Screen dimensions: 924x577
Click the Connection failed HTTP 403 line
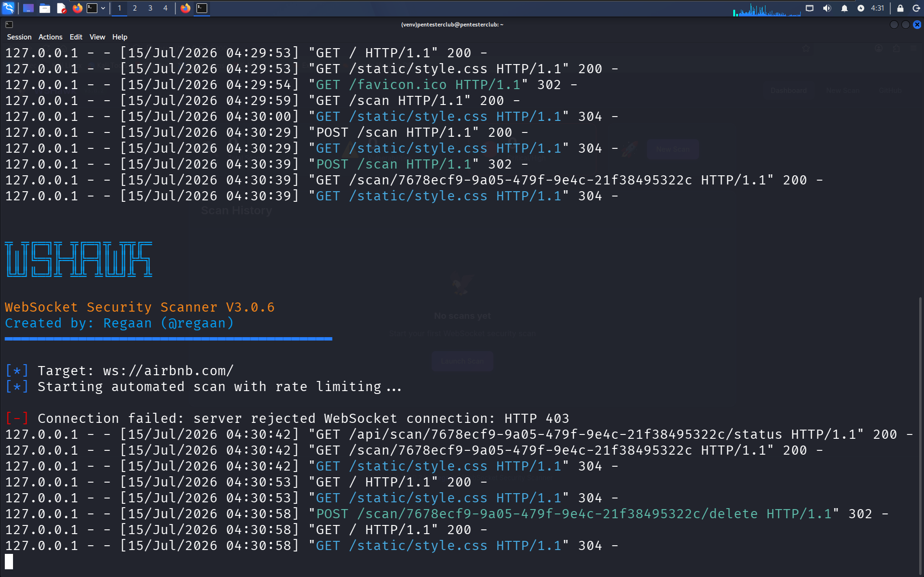[x=287, y=419]
